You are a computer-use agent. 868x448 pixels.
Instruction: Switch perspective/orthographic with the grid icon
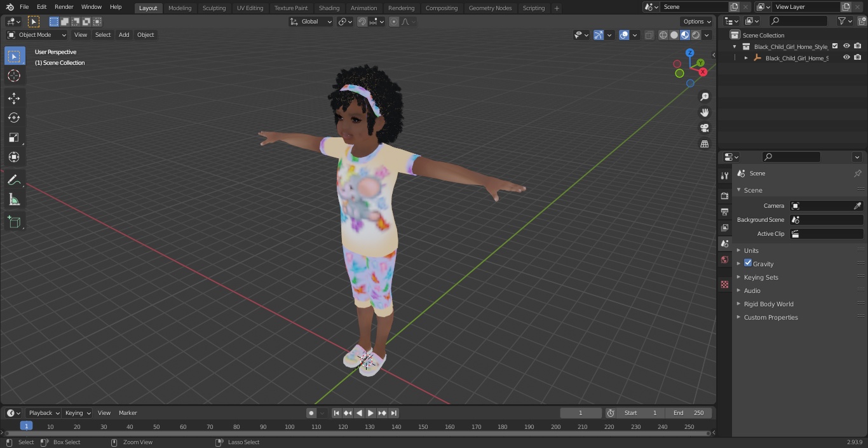(x=704, y=144)
